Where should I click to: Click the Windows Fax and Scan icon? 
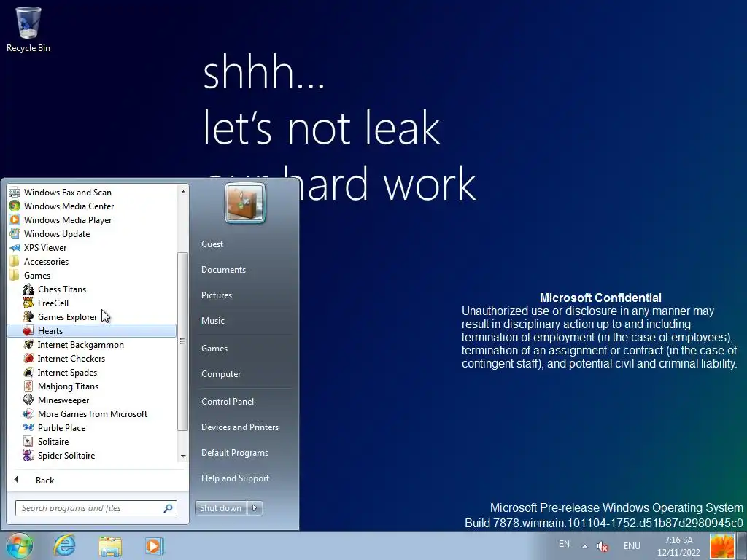point(15,192)
